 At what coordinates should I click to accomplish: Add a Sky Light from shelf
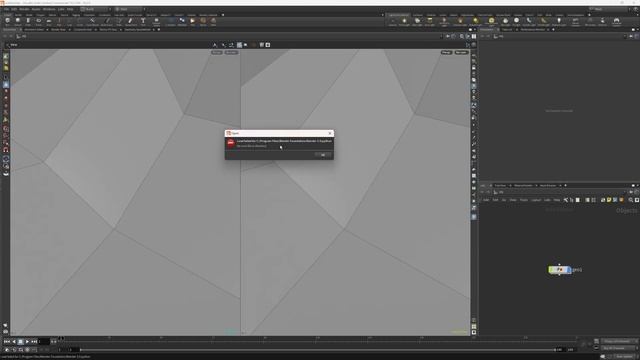point(506,22)
